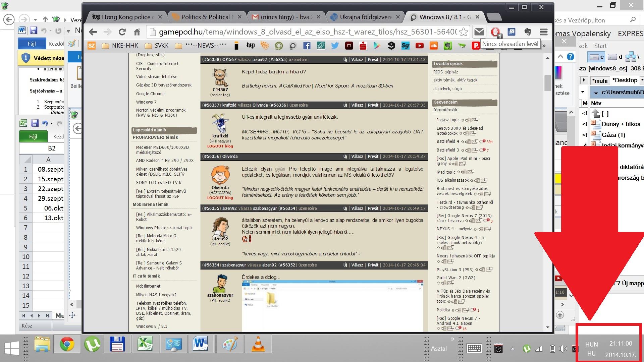Open the Paint palette icon in taskbar
Viewport: 644px width, 362px height.
tap(230, 345)
